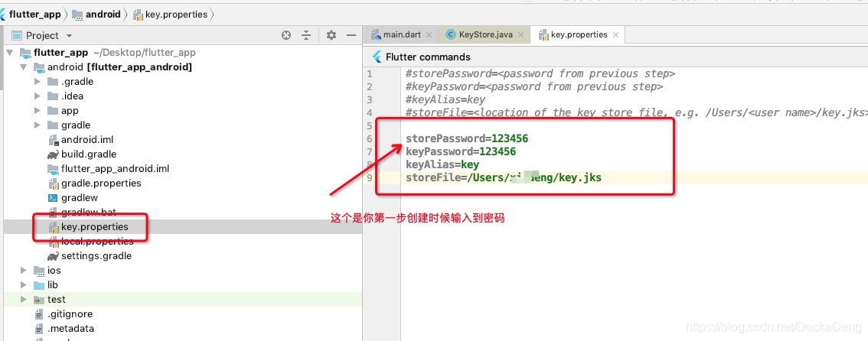Click the gradle.properties file icon
The image size is (868, 341).
click(53, 183)
